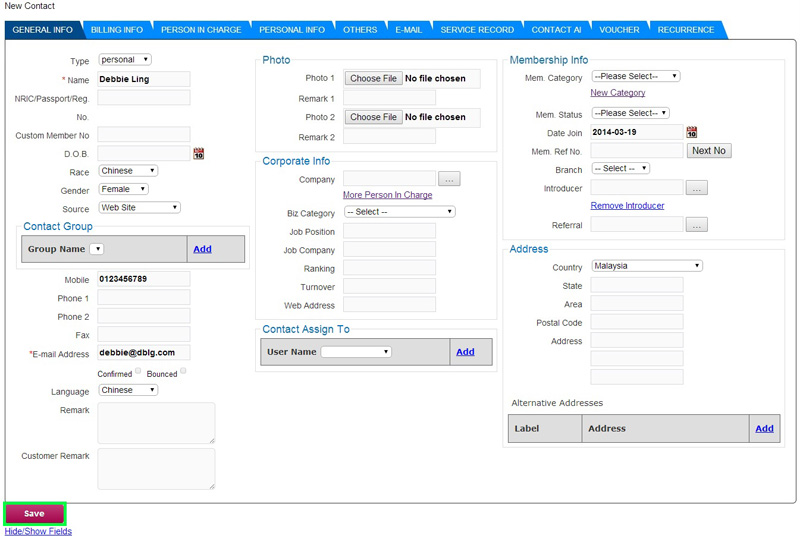Click the Next No button

(x=709, y=151)
